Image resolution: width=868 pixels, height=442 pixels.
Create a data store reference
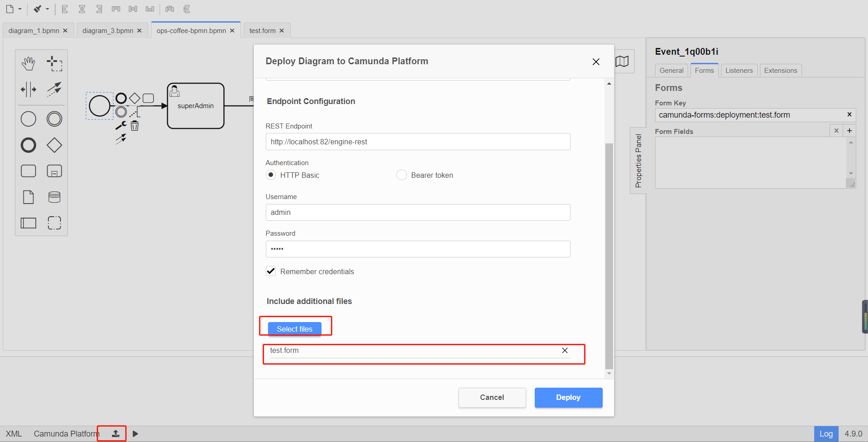(x=54, y=197)
